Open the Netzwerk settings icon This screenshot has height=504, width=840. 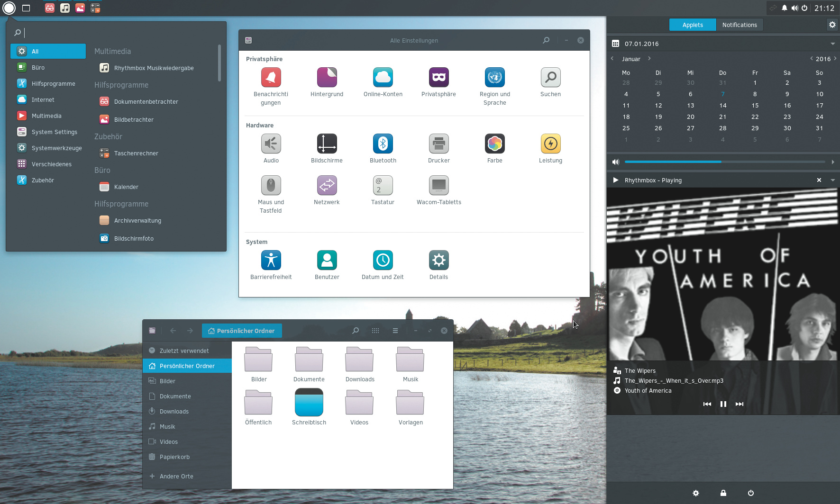coord(327,186)
